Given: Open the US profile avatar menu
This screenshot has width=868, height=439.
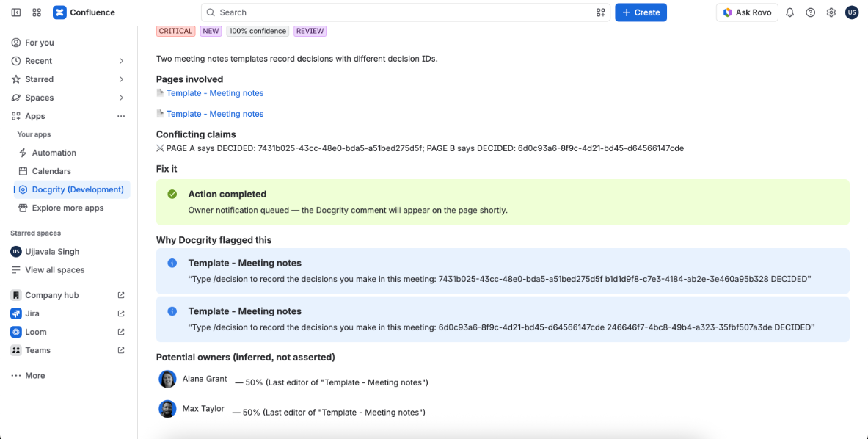Looking at the screenshot, I should click(851, 12).
